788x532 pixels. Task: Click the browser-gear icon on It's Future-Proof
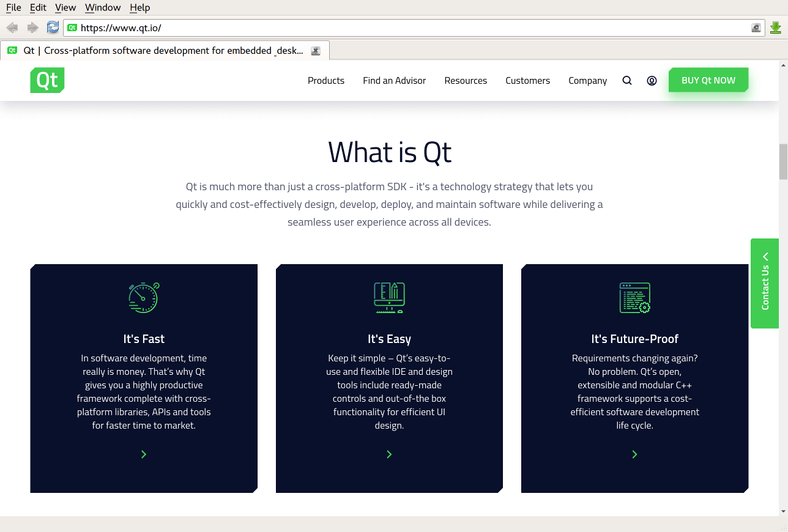click(634, 298)
